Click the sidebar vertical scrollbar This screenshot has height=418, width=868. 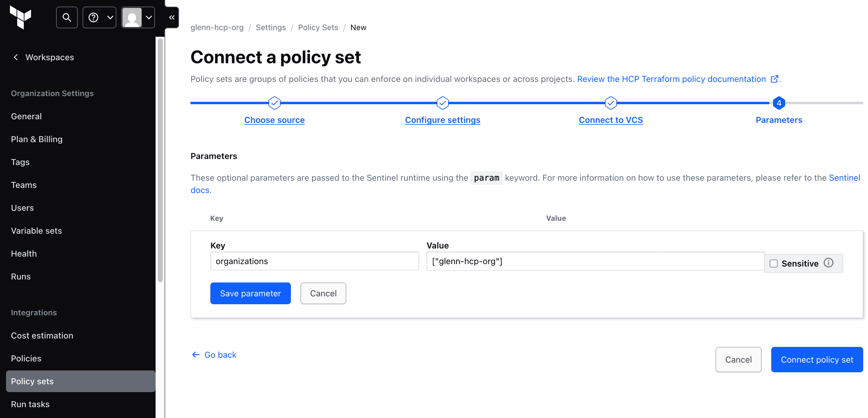pyautogui.click(x=160, y=160)
